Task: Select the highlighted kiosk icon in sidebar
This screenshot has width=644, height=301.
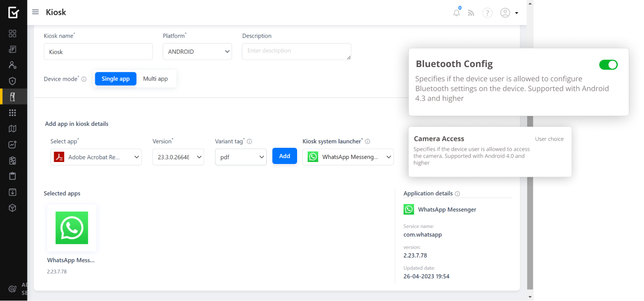Action: [13, 97]
